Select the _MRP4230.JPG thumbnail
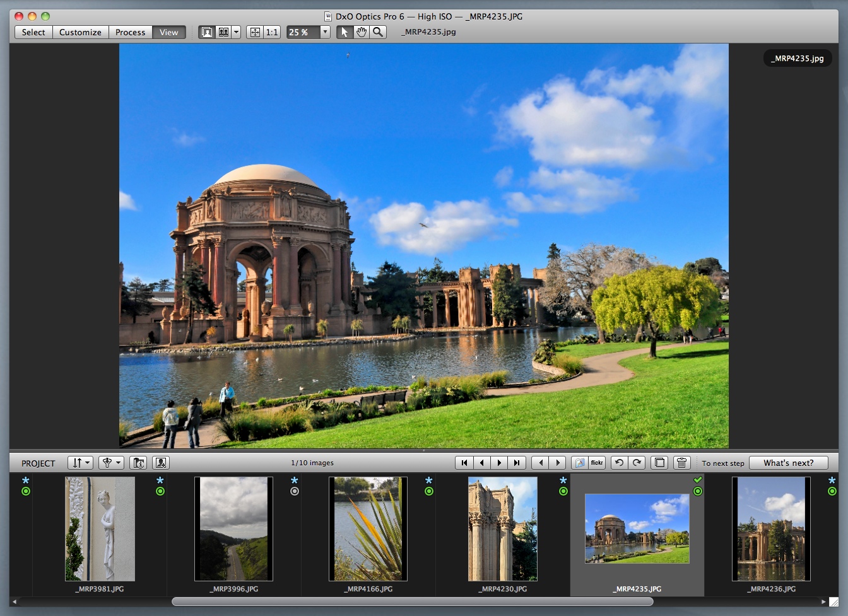Image resolution: width=848 pixels, height=616 pixels. 502,528
